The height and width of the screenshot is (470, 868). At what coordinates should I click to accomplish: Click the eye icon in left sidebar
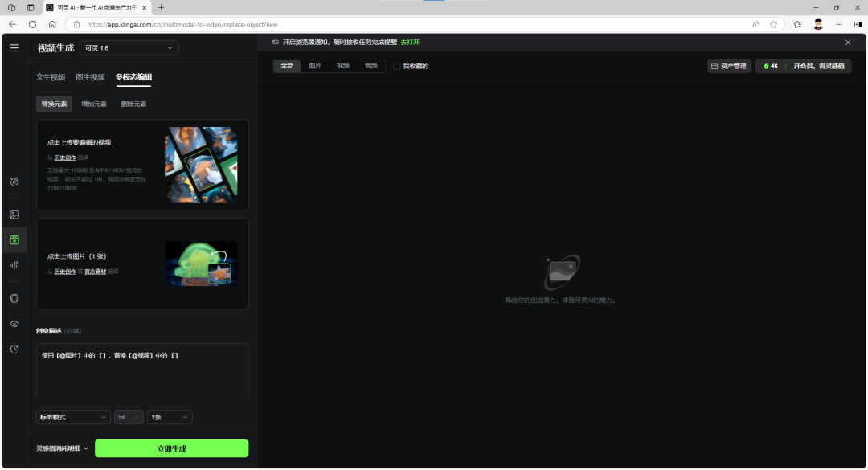click(14, 323)
